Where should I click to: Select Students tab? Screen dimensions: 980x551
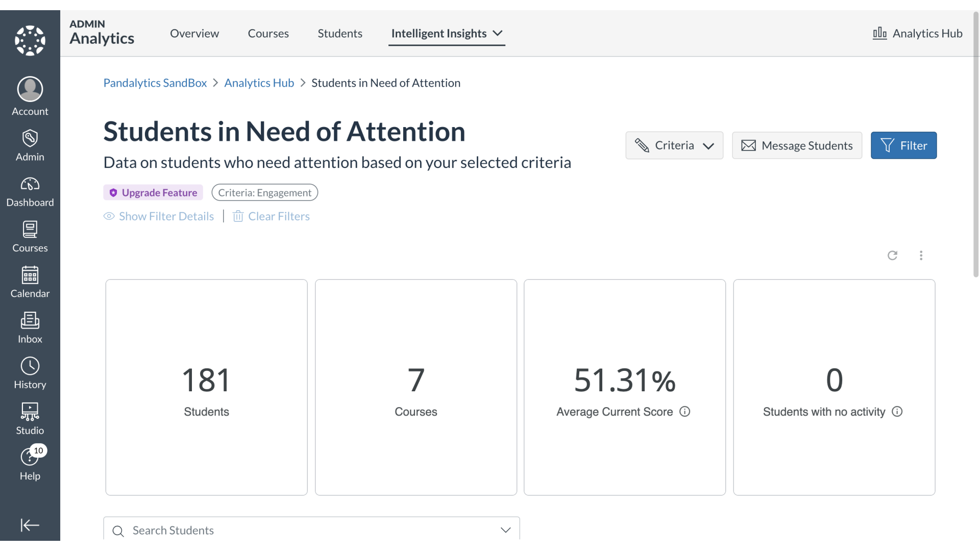pyautogui.click(x=339, y=33)
